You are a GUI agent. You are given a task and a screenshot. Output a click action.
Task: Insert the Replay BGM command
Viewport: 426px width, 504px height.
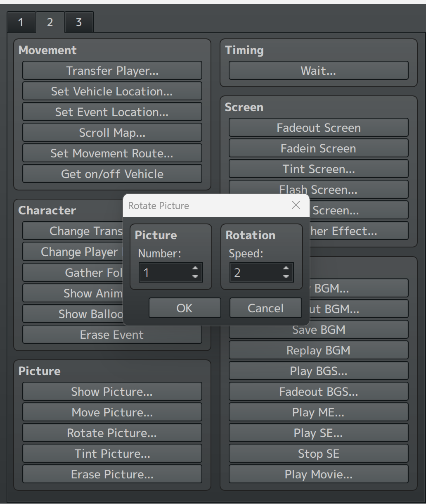point(319,350)
